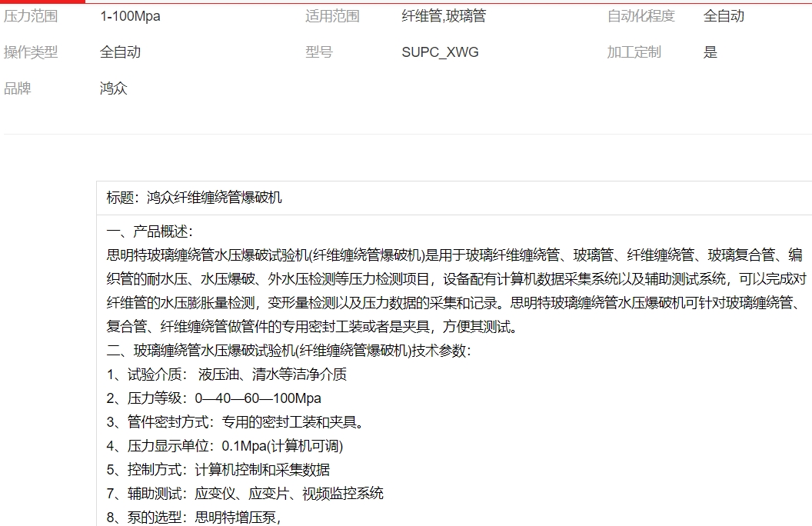Select the 全自动 value beside 操作类型
Screen dimensions: 812x526
tap(120, 52)
